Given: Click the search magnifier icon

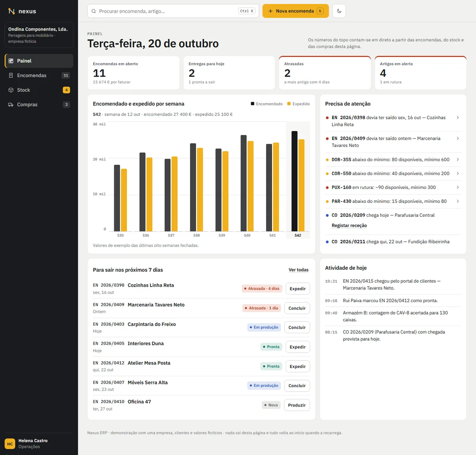Looking at the screenshot, I should [94, 11].
